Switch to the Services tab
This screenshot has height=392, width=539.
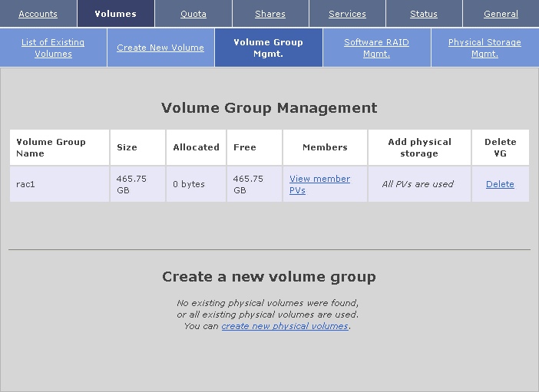click(x=347, y=14)
